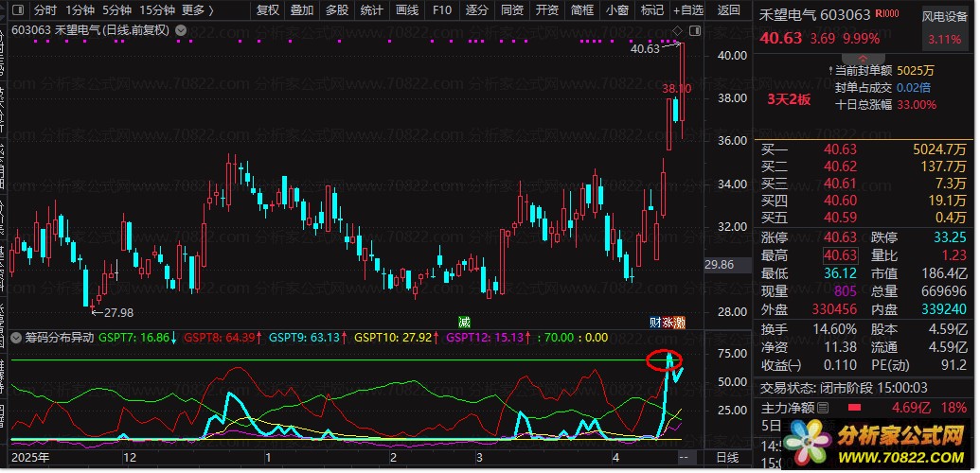
Task: Open the 逐分 tick detail view
Action: pos(477,10)
